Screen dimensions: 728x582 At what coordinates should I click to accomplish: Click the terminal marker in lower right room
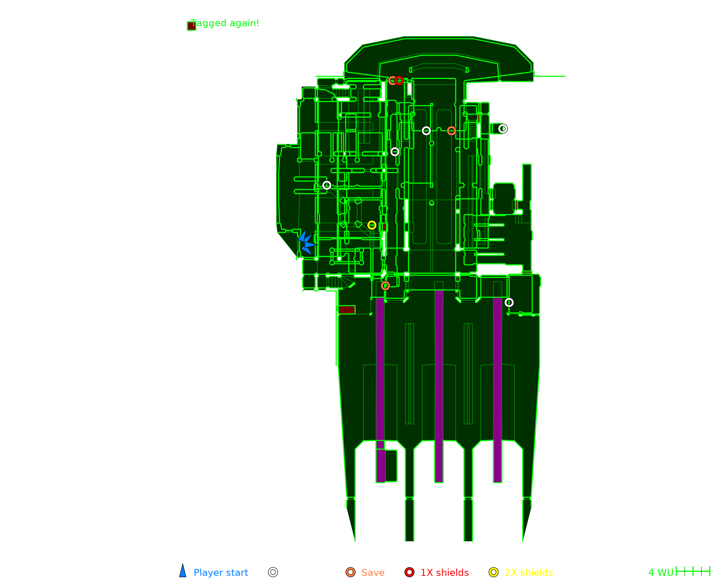pyautogui.click(x=509, y=303)
